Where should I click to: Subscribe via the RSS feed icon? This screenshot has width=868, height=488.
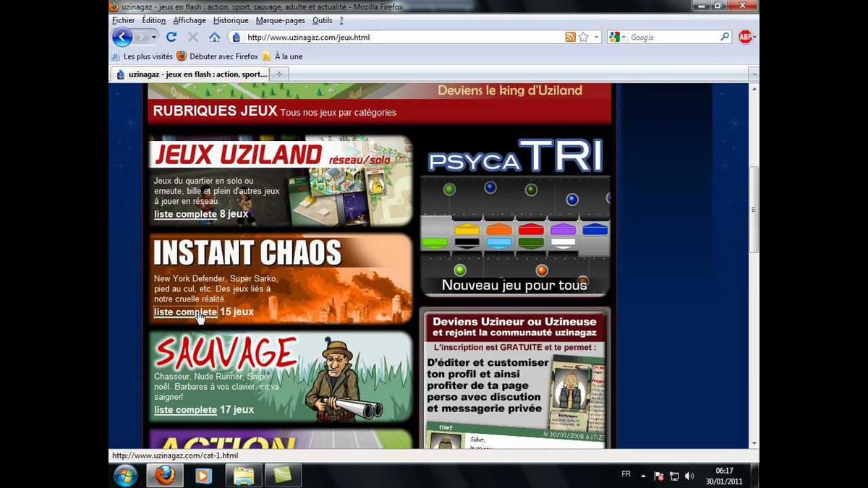click(x=571, y=37)
